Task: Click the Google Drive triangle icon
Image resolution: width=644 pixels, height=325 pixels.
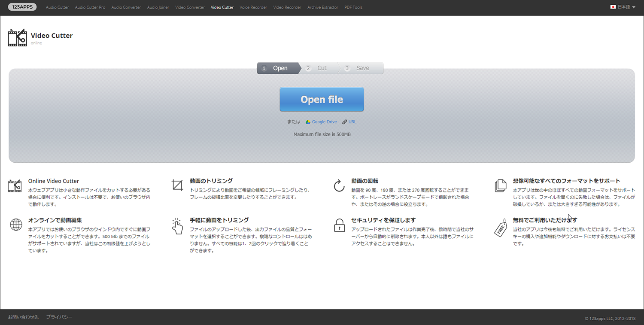Action: [308, 122]
